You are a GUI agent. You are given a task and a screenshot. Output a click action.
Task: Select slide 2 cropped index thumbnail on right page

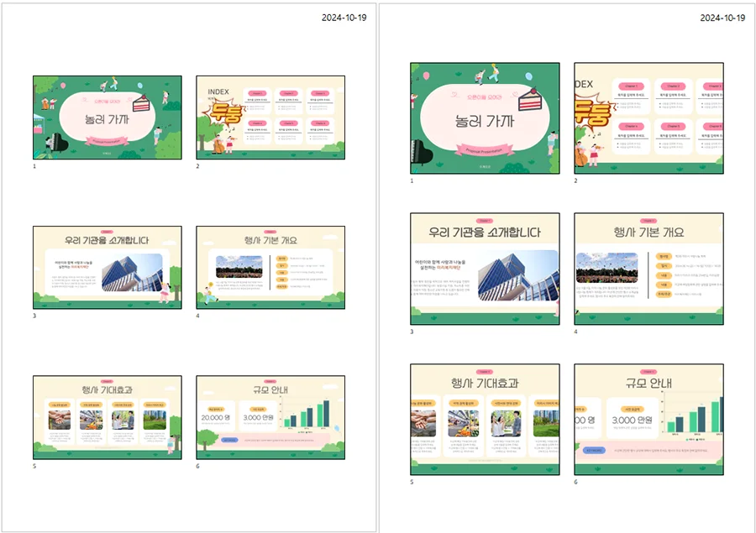pyautogui.click(x=649, y=118)
